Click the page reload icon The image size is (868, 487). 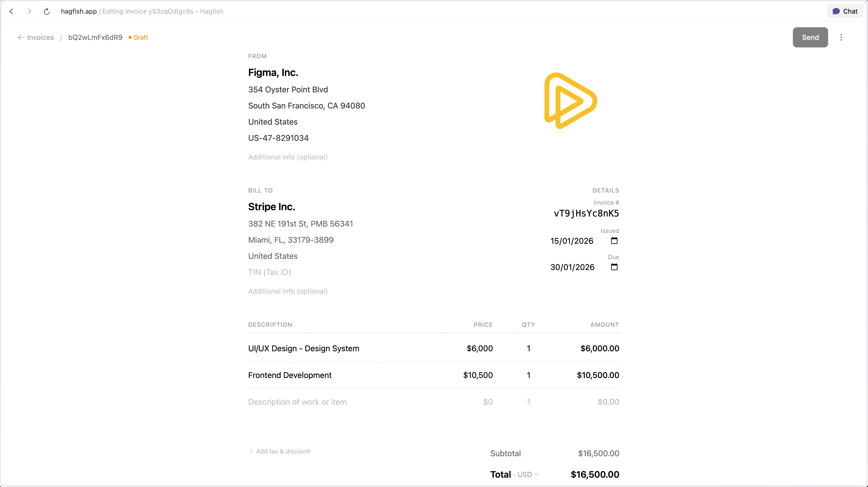click(46, 11)
